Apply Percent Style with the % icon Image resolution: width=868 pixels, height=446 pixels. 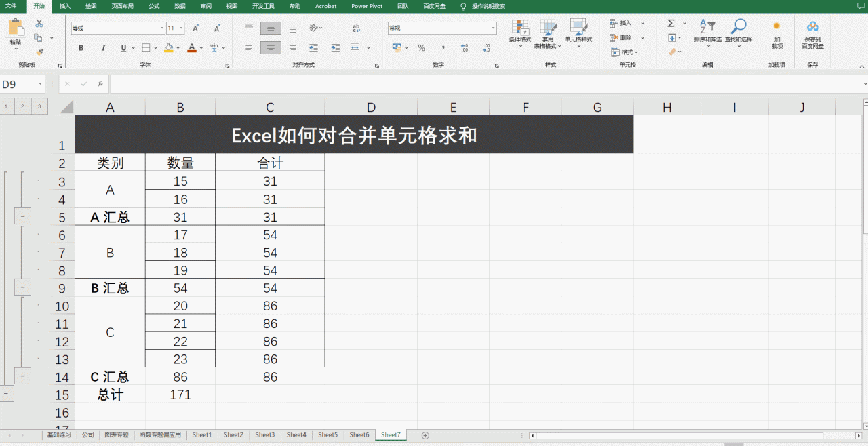421,48
